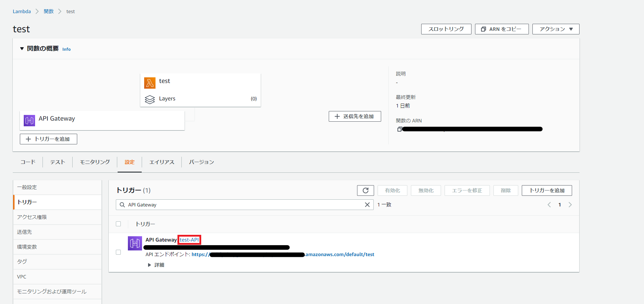Open タグ in the side menu
The image size is (644, 304).
click(57, 262)
